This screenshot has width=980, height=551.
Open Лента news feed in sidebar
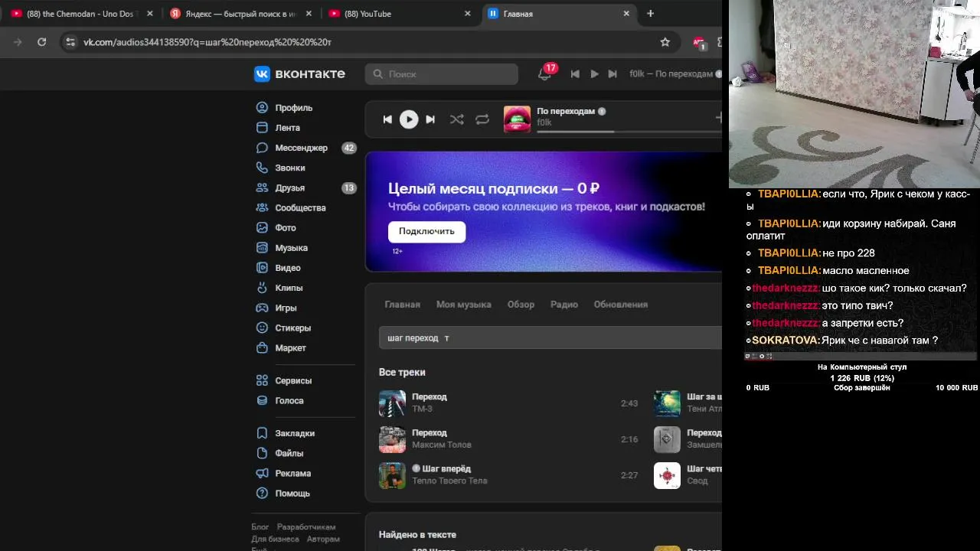tap(278, 128)
